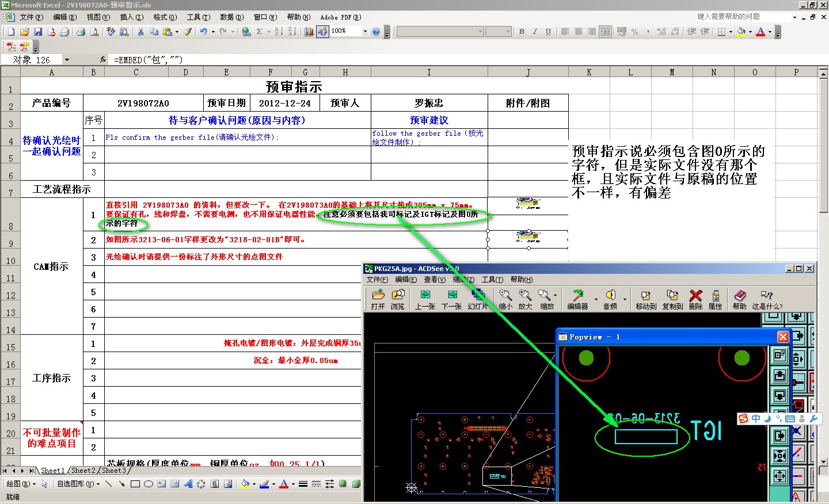The width and height of the screenshot is (829, 504).
Task: Click cell containing 2V198072A0
Action: coord(143,103)
